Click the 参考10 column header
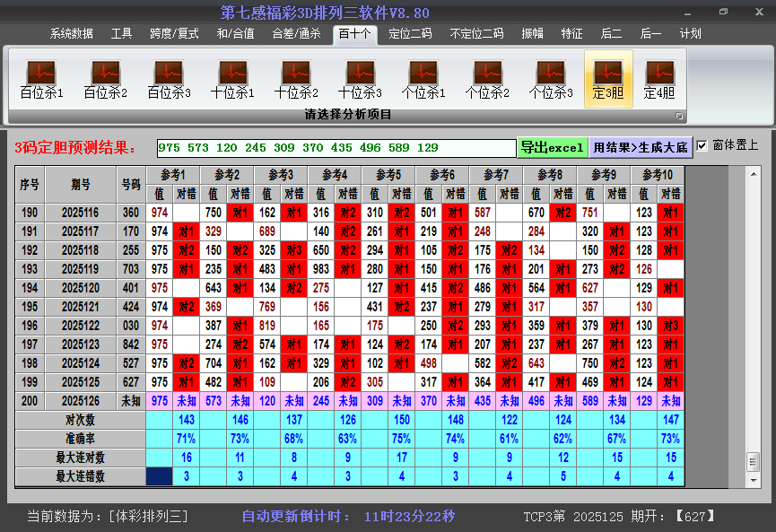 click(x=658, y=175)
